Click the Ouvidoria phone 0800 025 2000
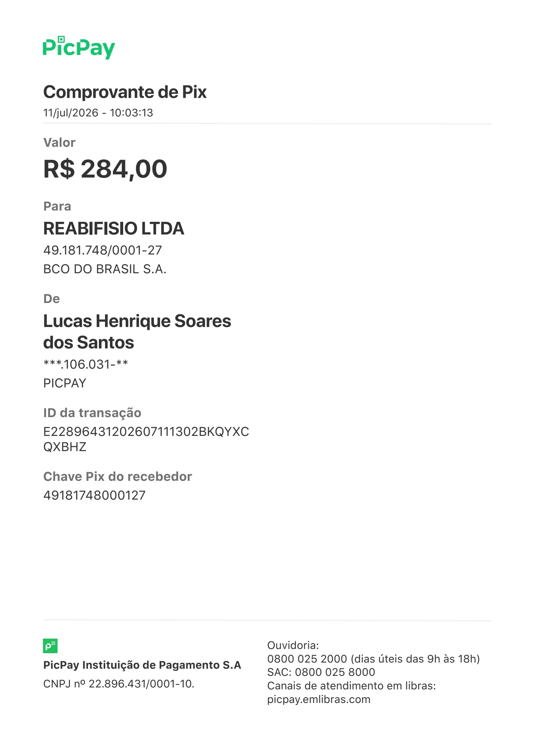 (307, 659)
